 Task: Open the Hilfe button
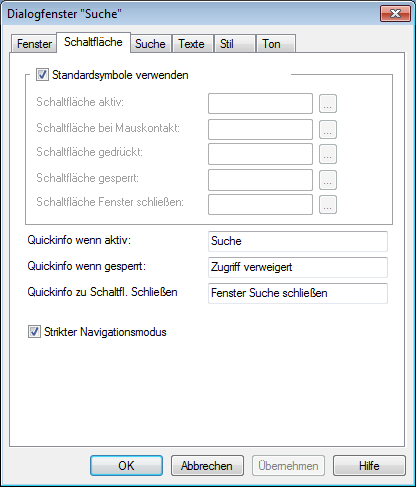[369, 466]
